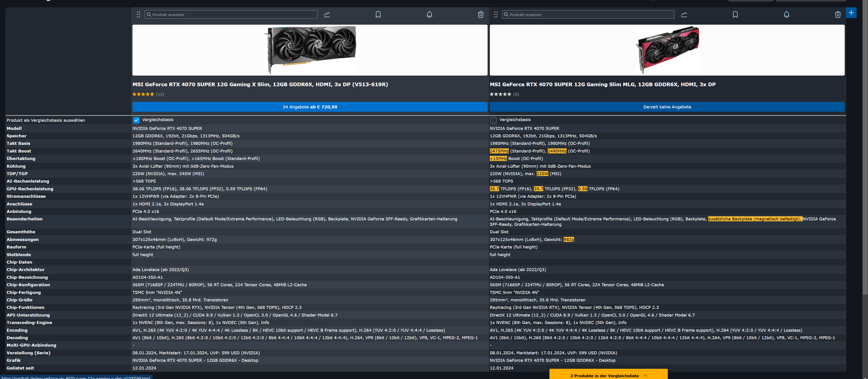
Task: Open price history chart for Gaming Slim MLG
Action: point(684,14)
